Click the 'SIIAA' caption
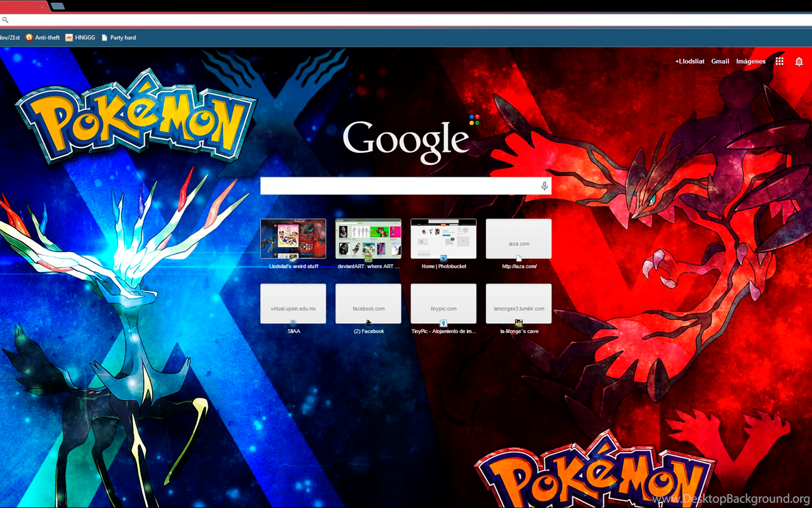The height and width of the screenshot is (508, 812). point(294,331)
